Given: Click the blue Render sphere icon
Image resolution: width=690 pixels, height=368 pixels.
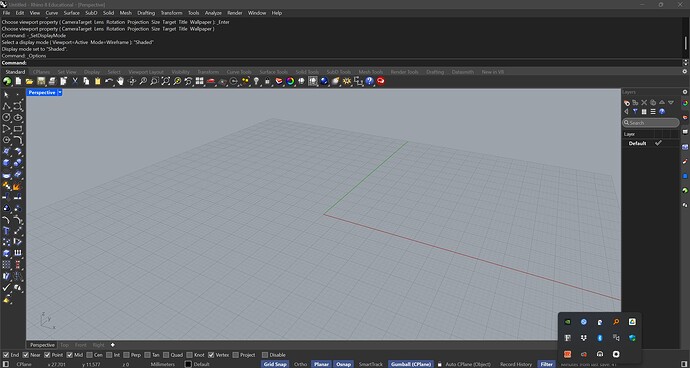Looking at the screenshot, I should tap(324, 81).
